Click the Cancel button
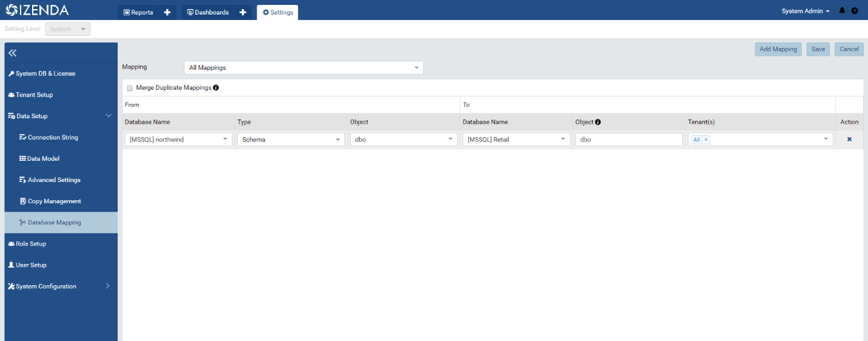 click(849, 49)
